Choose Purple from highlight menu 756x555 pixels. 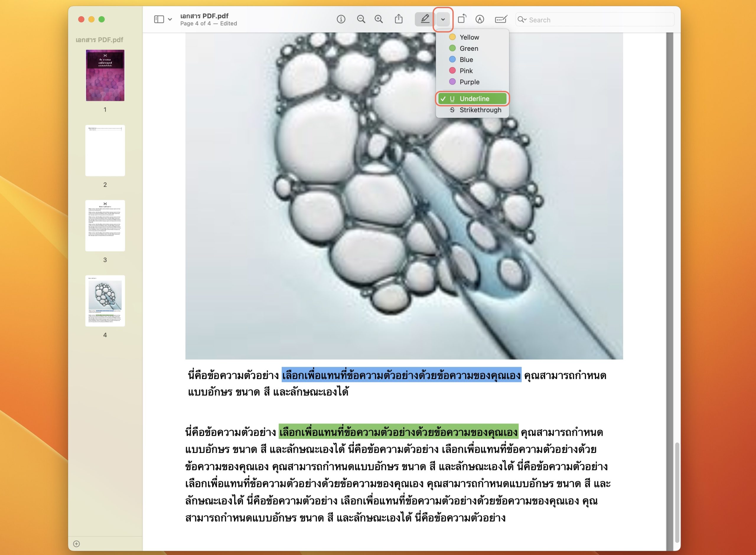point(469,82)
